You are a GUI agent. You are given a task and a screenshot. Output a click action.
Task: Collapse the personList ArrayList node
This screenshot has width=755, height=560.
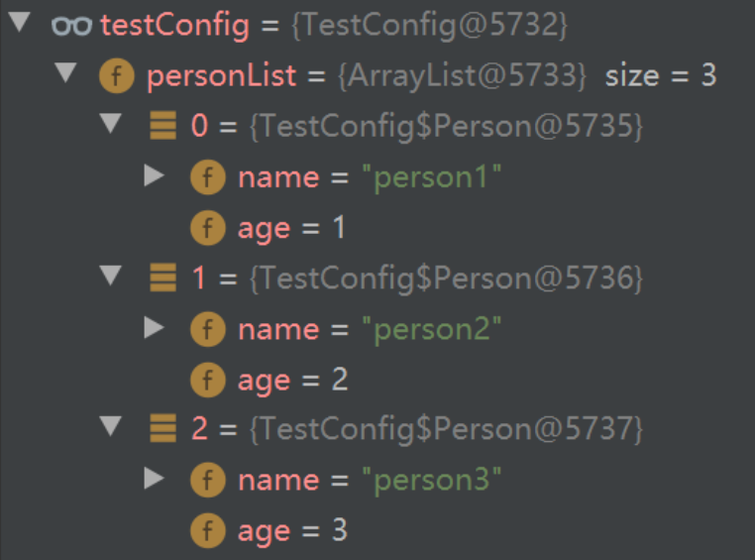pos(66,72)
